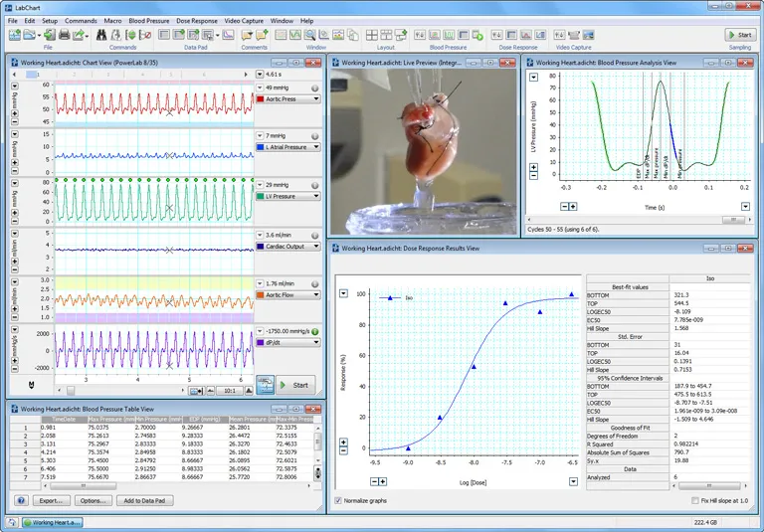Screen dimensions: 764x532
Task: Click the green info icon beside the dP/dt channel
Action: [314, 331]
